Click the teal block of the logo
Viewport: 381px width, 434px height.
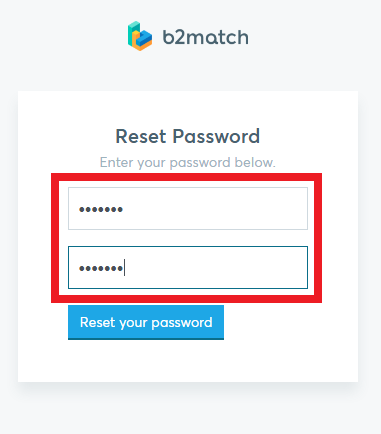[133, 32]
